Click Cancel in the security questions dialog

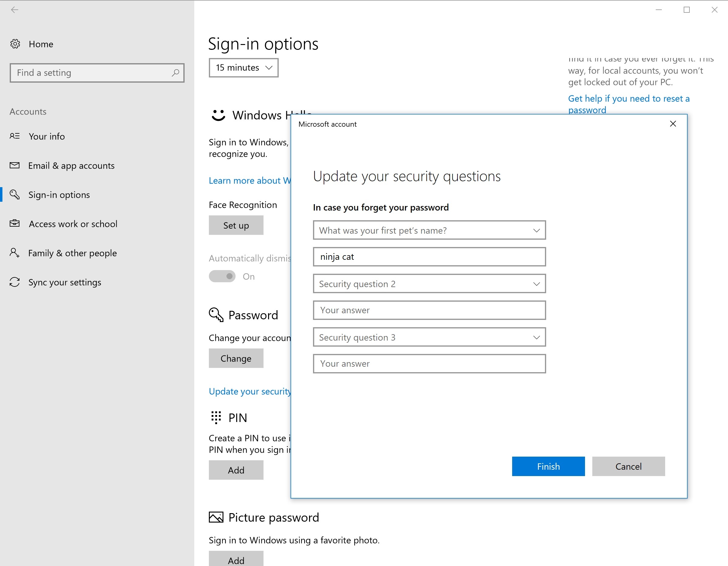[628, 466]
